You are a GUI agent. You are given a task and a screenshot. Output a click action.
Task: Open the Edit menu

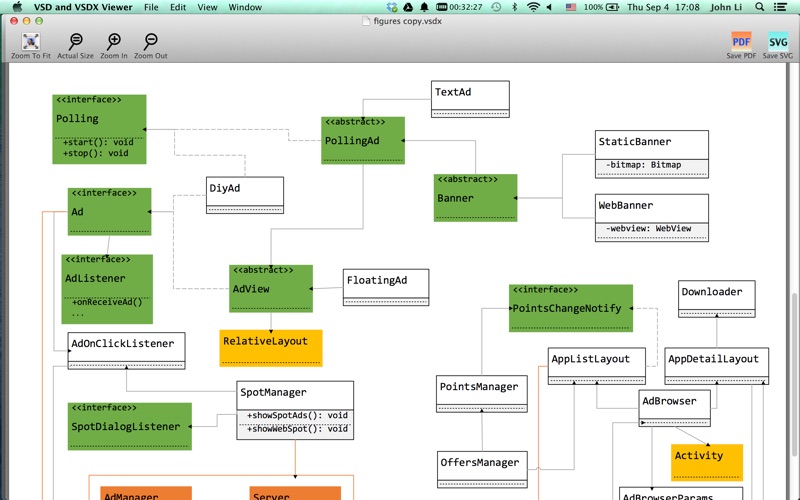tap(178, 7)
